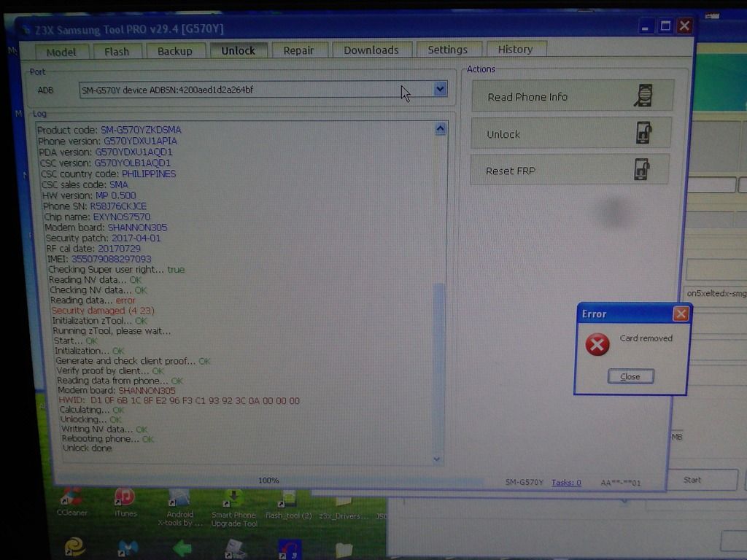Close the Card removed error dialog
The width and height of the screenshot is (747, 560).
[630, 376]
